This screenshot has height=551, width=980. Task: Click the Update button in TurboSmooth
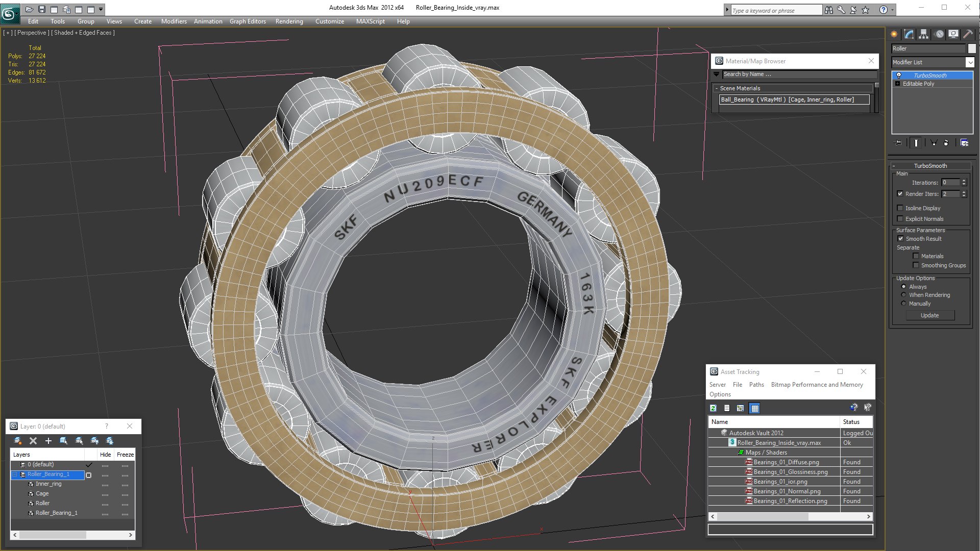point(929,315)
